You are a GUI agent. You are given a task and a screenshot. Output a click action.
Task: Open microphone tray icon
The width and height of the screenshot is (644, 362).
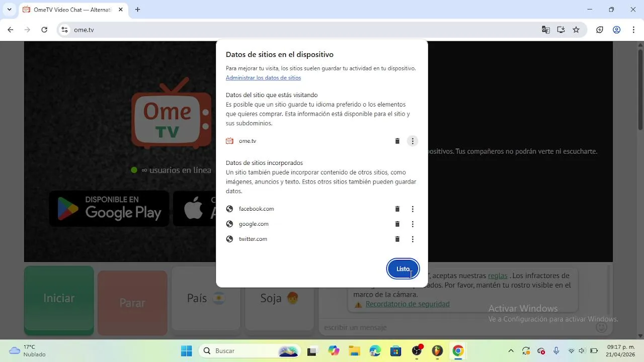[x=556, y=351]
